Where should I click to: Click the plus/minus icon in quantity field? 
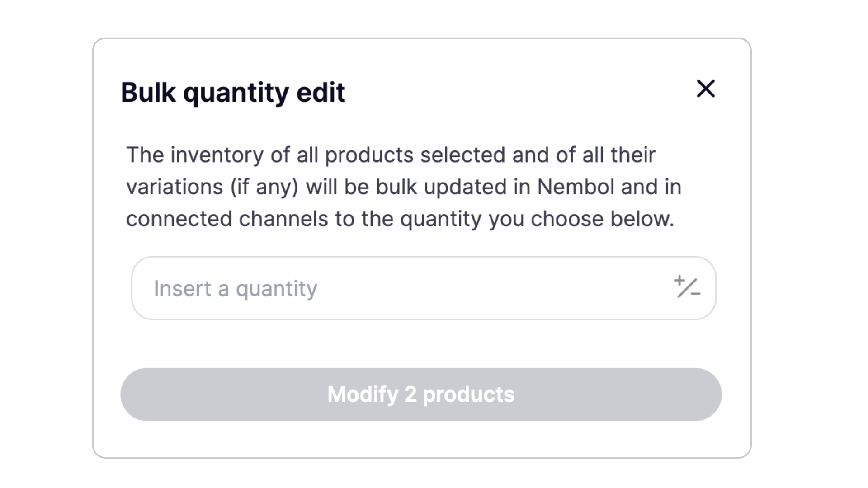687,287
